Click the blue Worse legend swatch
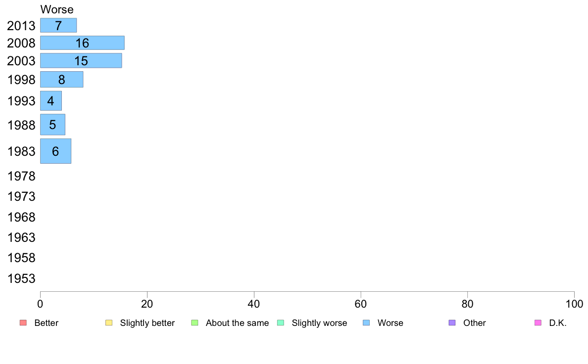The height and width of the screenshot is (364, 588). pos(366,323)
